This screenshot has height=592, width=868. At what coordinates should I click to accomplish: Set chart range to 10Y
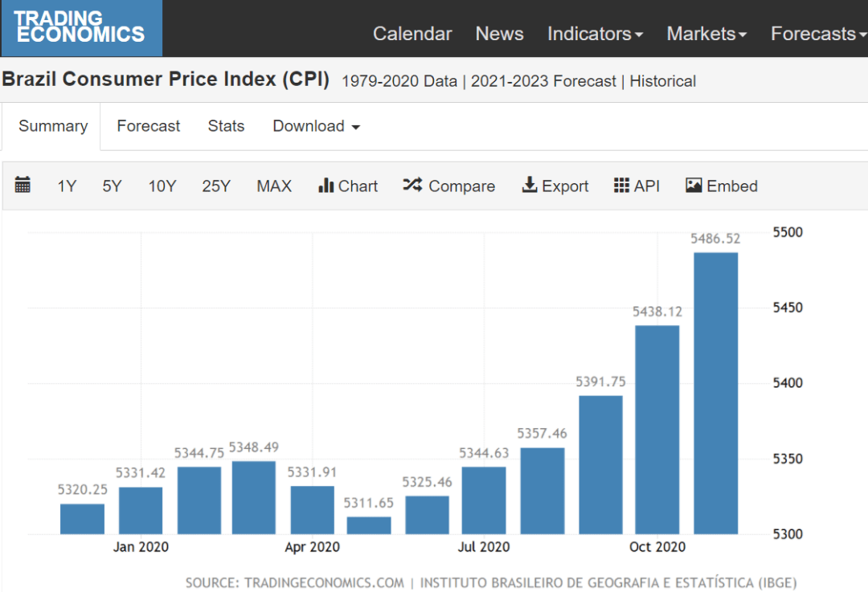[162, 186]
